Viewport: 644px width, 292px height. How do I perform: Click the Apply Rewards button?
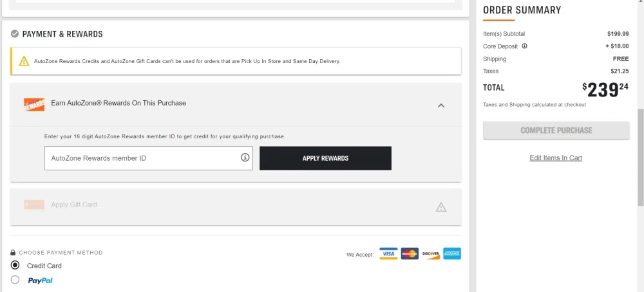coord(325,158)
